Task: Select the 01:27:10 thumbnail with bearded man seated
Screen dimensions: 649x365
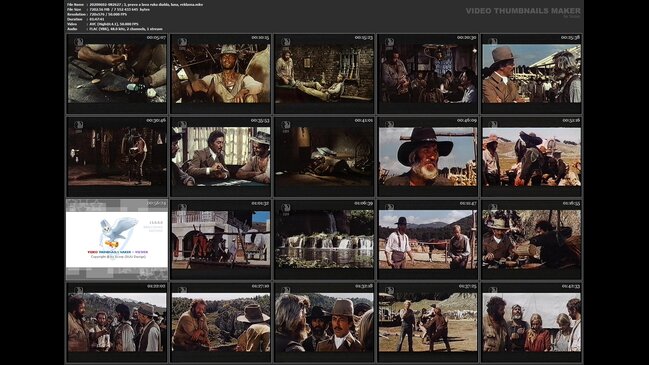Action: coord(221,322)
